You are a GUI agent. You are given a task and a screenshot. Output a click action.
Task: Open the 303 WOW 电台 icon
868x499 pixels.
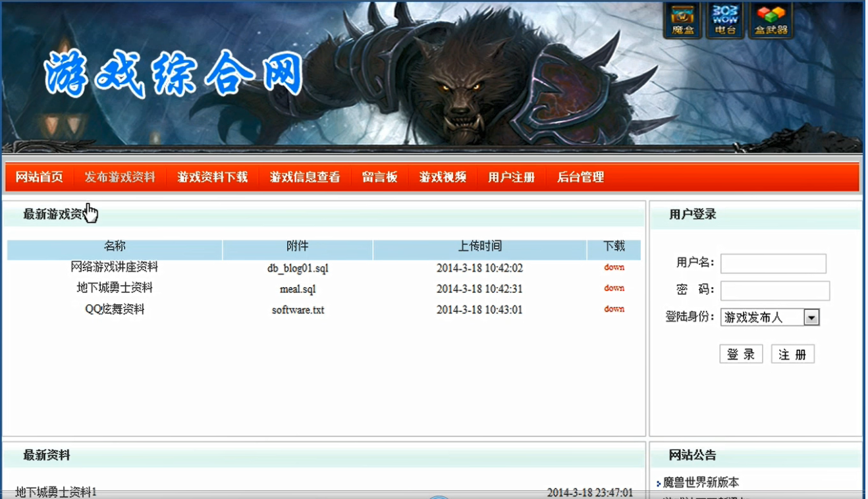(x=725, y=21)
